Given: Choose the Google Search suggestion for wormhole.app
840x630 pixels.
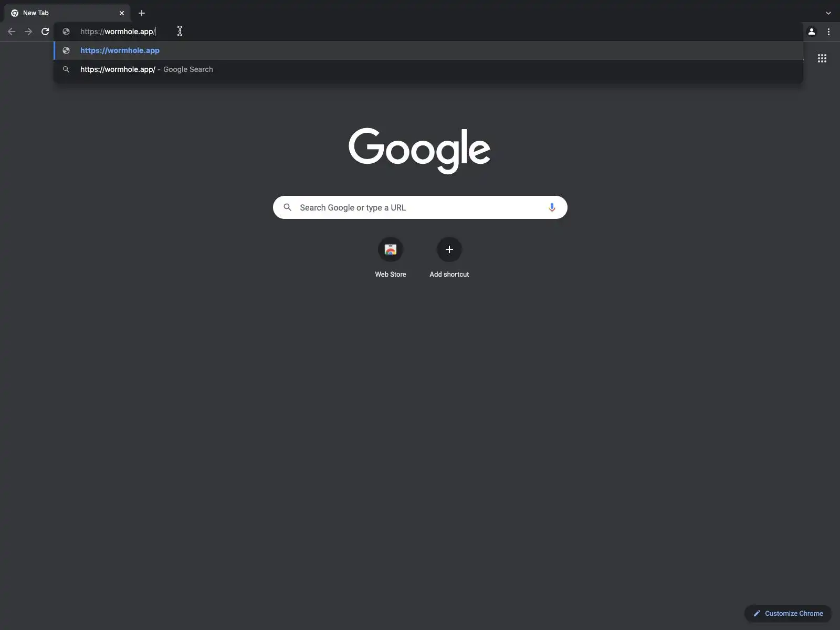Looking at the screenshot, I should tap(428, 69).
